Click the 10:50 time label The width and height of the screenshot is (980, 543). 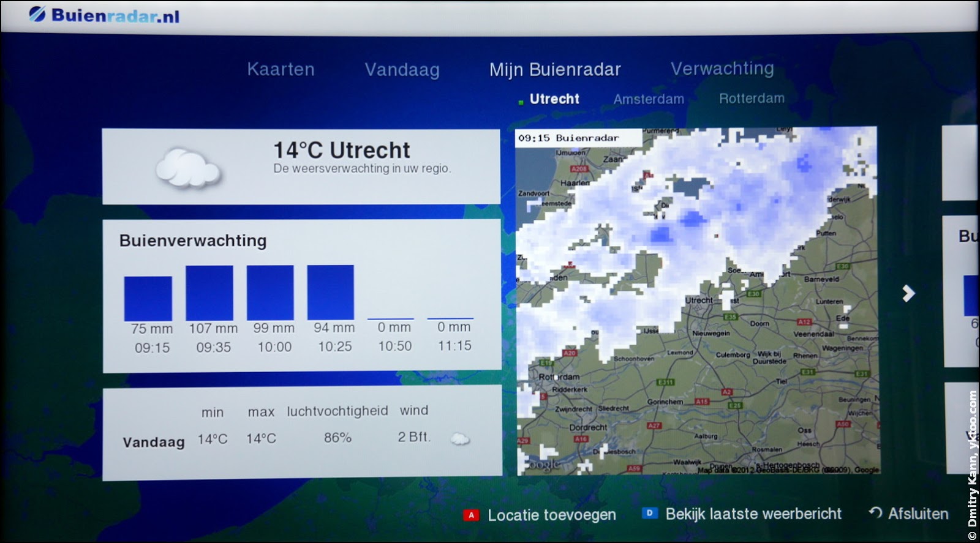pos(394,346)
